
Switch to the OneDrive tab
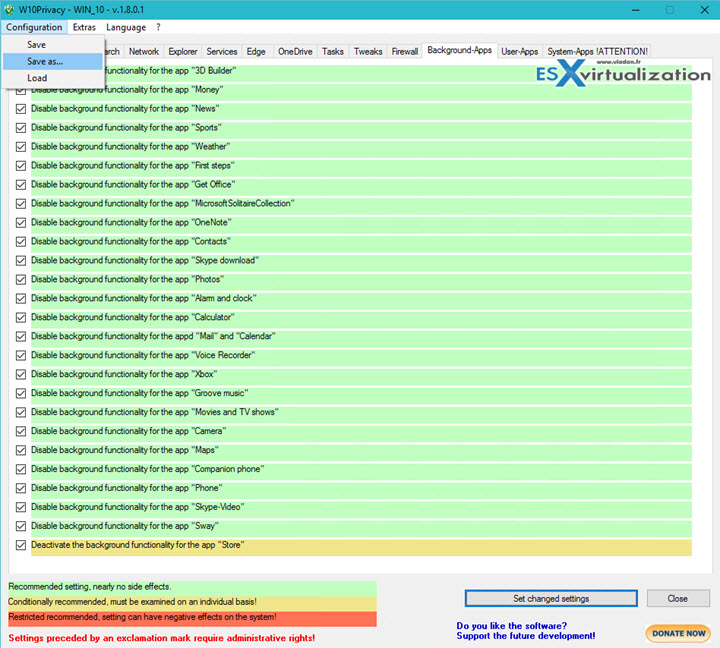[x=295, y=51]
